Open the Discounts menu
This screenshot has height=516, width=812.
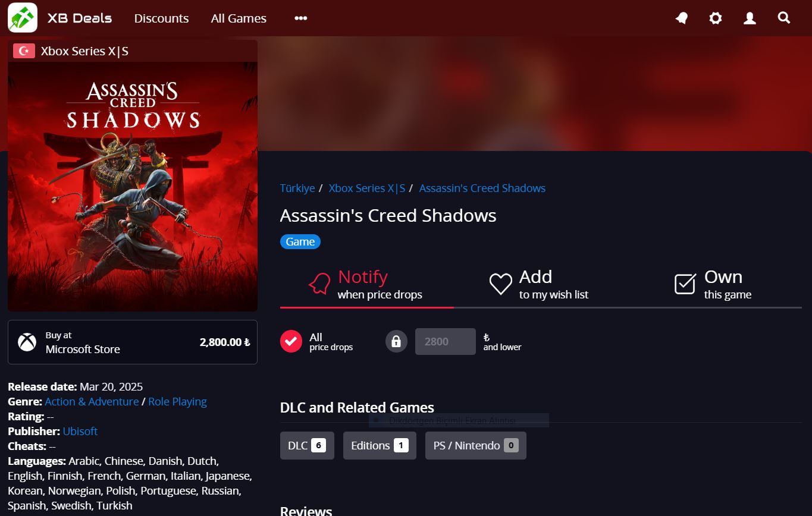161,18
